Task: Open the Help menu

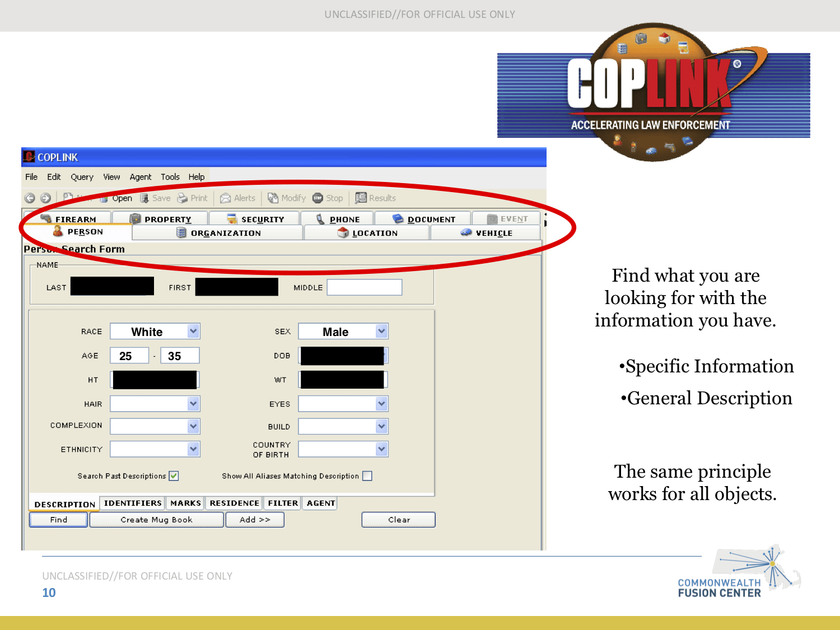Action: point(197,177)
